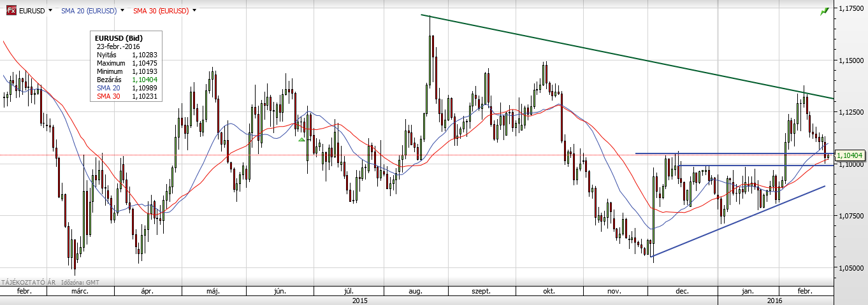Click the SMA 30 value 1,10231
Image resolution: width=868 pixels, height=305 pixels.
pos(144,97)
